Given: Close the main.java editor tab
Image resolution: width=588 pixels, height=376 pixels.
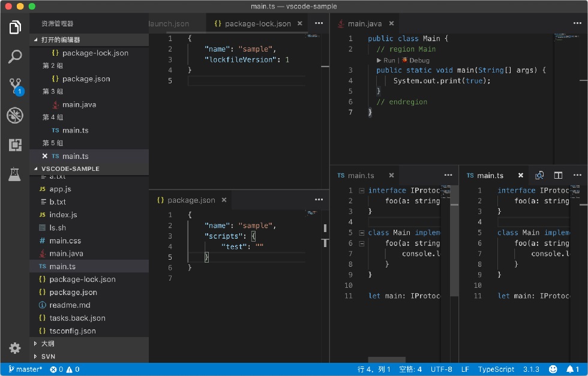Looking at the screenshot, I should point(391,23).
